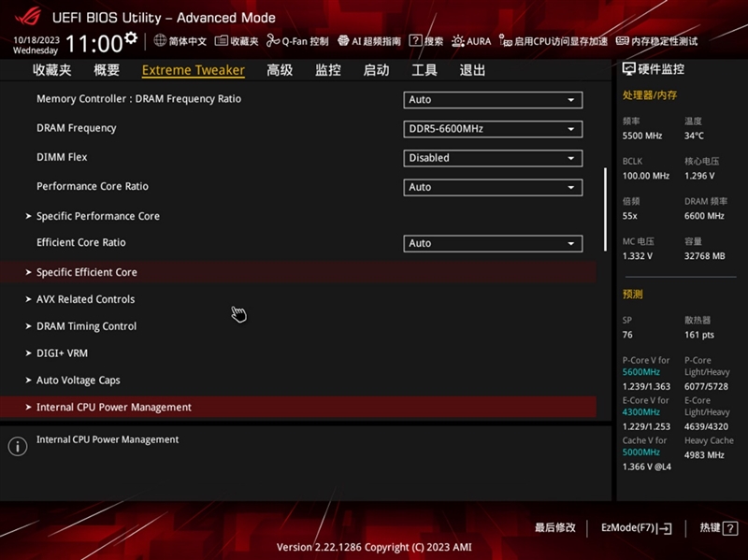The image size is (748, 560).
Task: Click the Version 2.22.1286 copyright text
Action: click(374, 547)
